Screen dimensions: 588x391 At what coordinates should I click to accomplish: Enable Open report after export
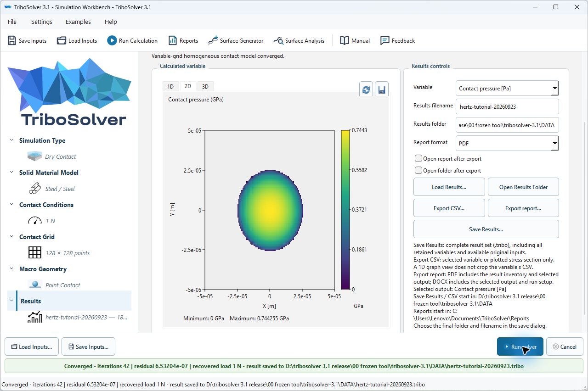pyautogui.click(x=418, y=158)
